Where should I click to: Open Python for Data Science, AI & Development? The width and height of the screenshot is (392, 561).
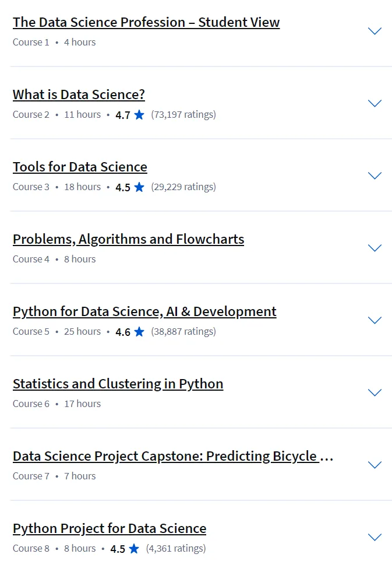144,311
